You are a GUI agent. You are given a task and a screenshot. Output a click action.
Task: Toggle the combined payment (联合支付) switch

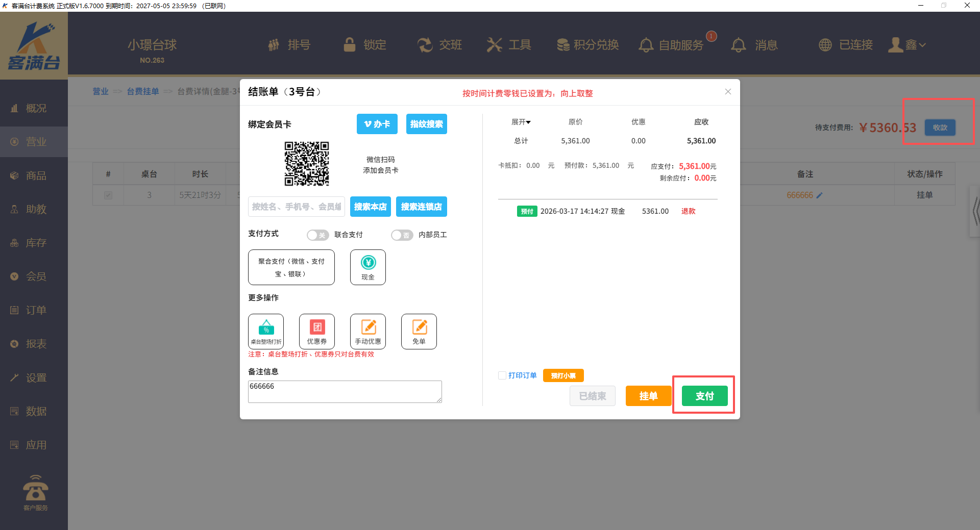click(x=317, y=235)
